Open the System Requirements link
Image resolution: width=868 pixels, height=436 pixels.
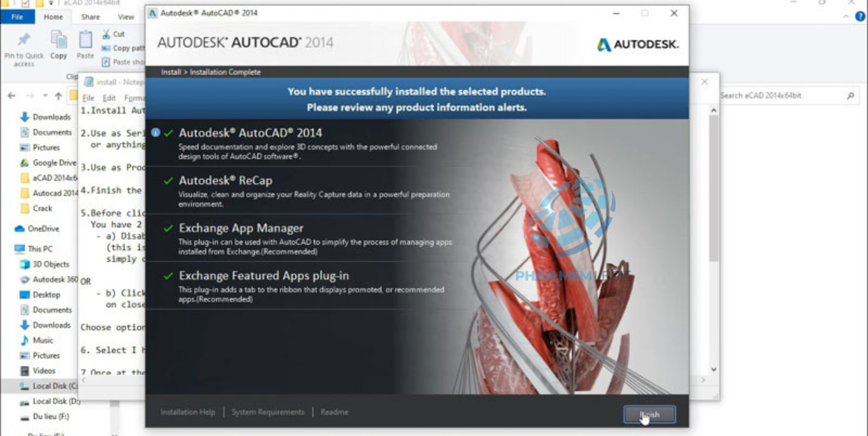[x=268, y=412]
